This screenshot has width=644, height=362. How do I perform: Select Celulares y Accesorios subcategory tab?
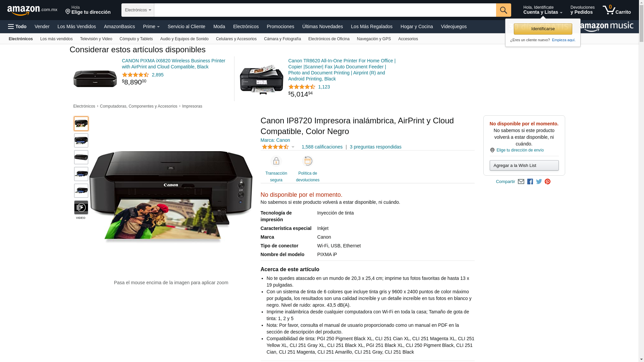(x=236, y=39)
